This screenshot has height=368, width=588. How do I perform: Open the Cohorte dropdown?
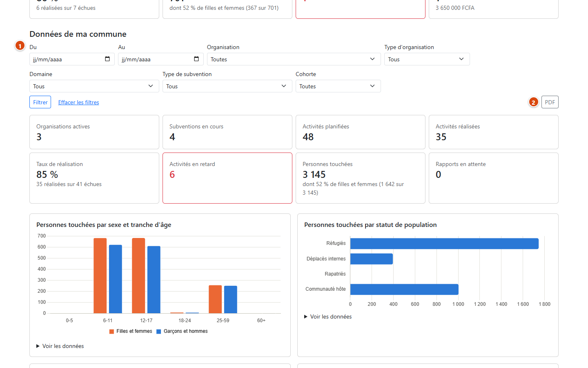(x=338, y=86)
